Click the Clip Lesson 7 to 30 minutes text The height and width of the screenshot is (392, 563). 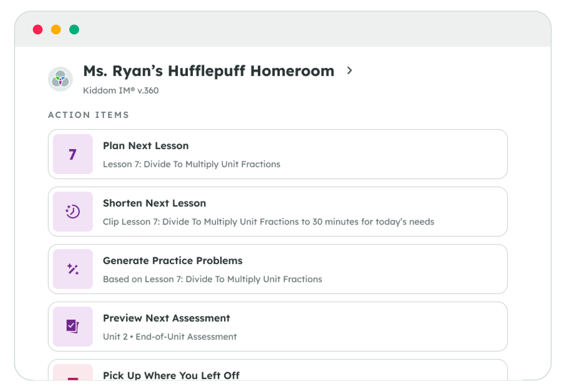pyautogui.click(x=268, y=222)
